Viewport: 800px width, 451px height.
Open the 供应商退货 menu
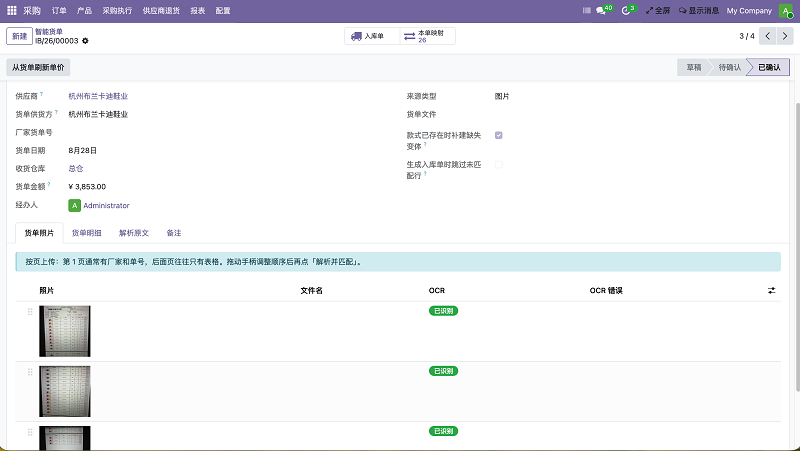[x=161, y=11]
